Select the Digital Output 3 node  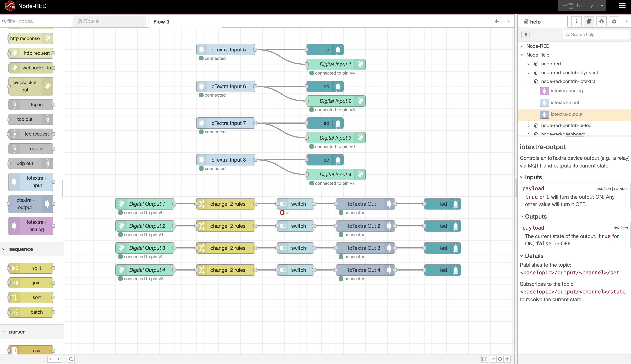pyautogui.click(x=145, y=248)
